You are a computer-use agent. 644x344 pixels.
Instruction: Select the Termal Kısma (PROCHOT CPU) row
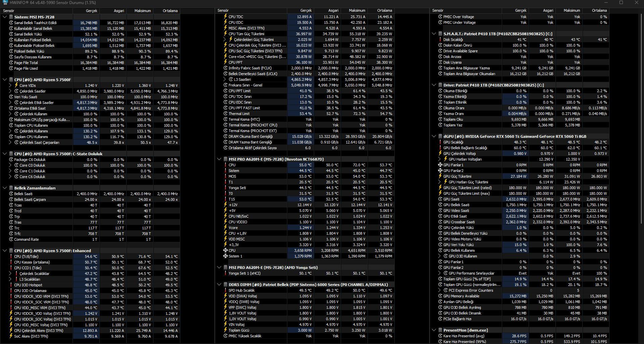(305, 125)
